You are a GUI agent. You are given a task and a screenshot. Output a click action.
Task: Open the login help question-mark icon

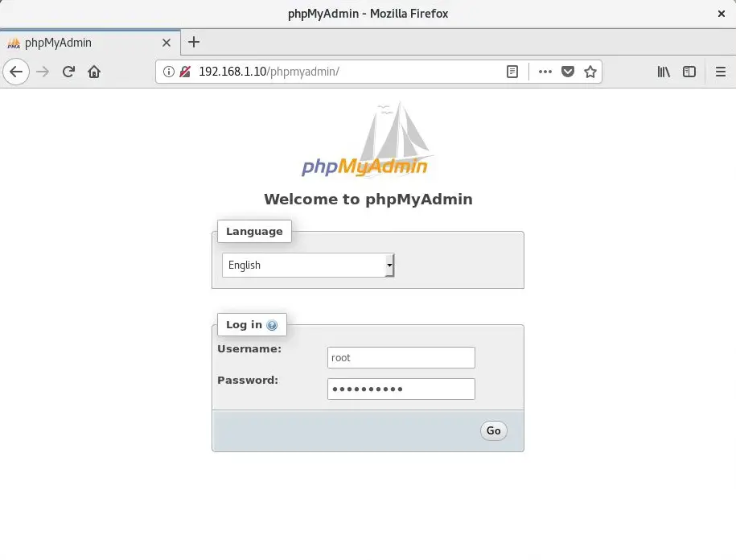tap(272, 325)
